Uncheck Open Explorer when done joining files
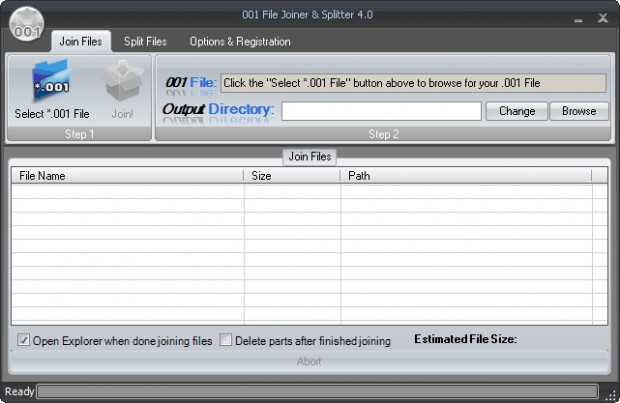 click(24, 340)
